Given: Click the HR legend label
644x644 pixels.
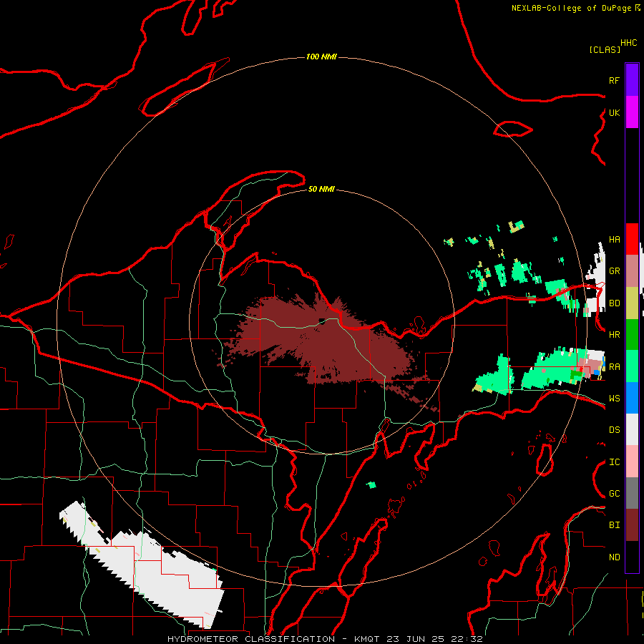Looking at the screenshot, I should click(614, 335).
